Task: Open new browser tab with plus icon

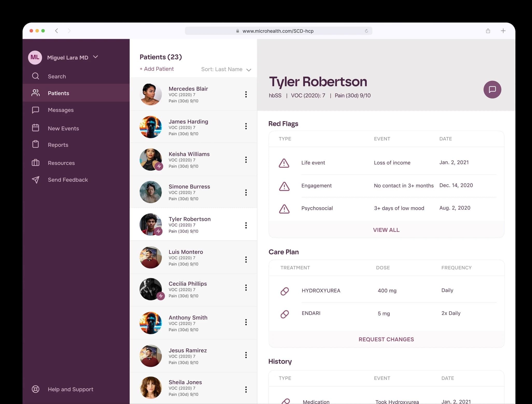Action: click(x=503, y=31)
